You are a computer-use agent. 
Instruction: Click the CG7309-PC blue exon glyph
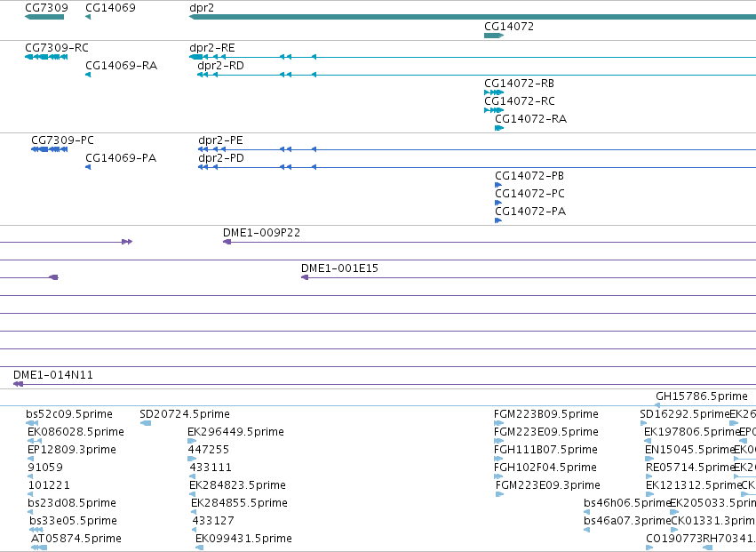click(49, 149)
